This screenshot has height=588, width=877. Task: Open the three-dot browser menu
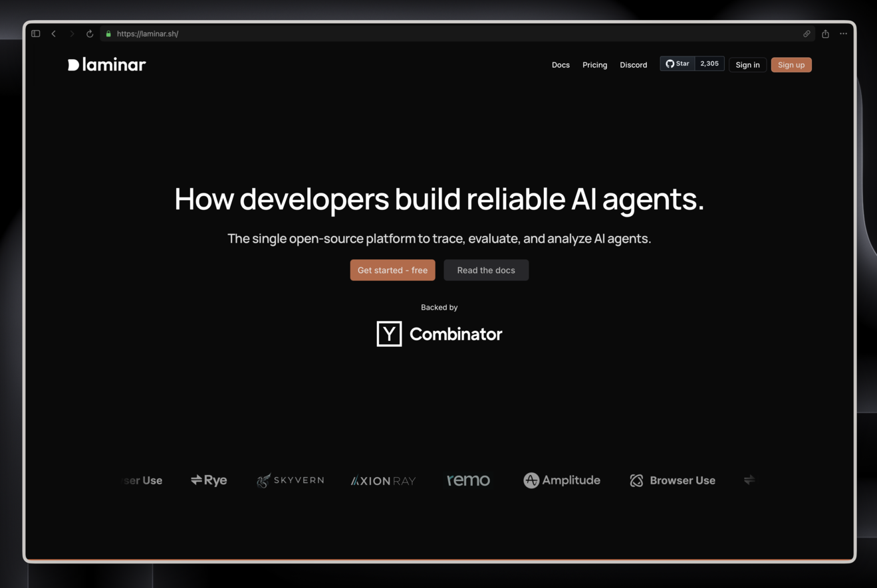pyautogui.click(x=843, y=34)
